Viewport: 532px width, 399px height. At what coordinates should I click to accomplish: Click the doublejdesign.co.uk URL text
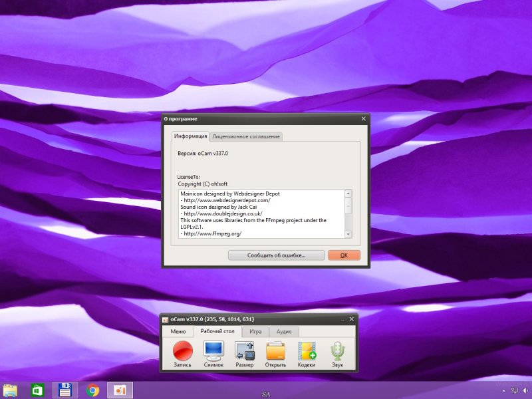223,213
